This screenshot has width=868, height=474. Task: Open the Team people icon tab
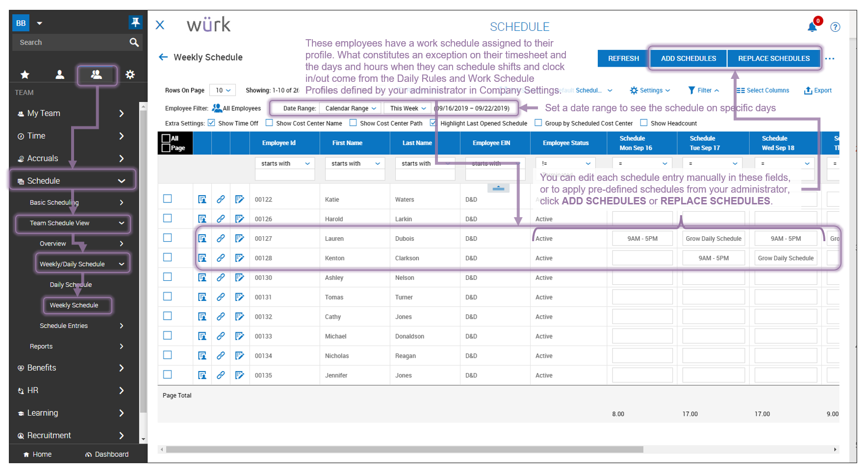96,75
